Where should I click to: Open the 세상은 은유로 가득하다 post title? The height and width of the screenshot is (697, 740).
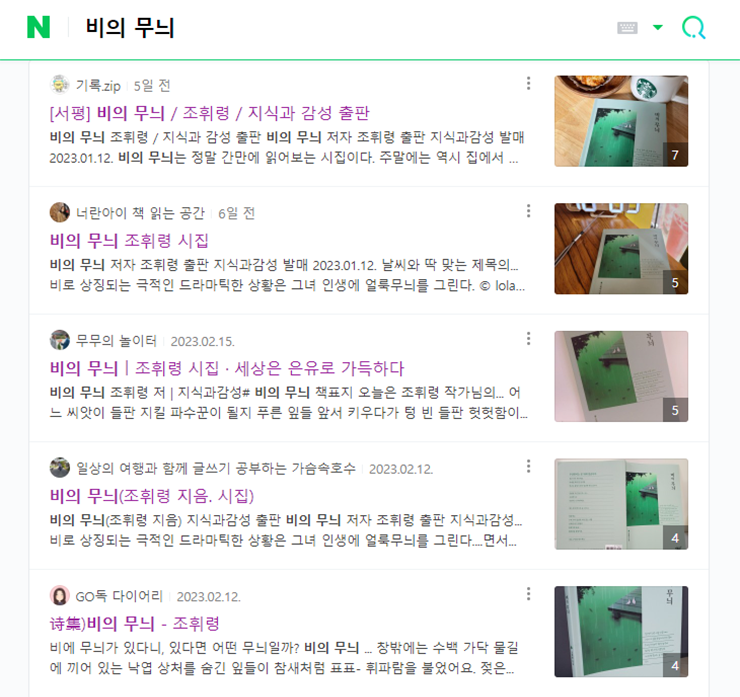click(x=227, y=368)
